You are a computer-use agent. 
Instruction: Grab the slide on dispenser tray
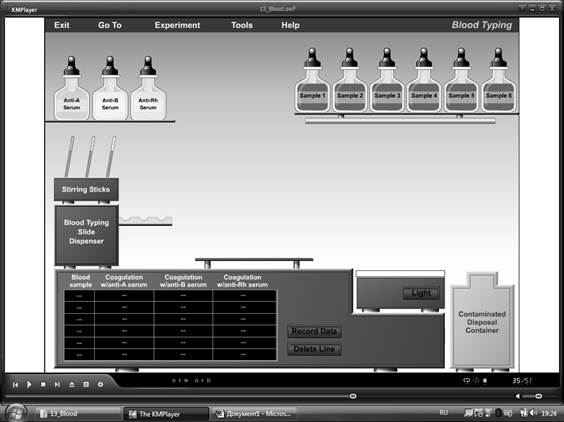[x=146, y=220]
